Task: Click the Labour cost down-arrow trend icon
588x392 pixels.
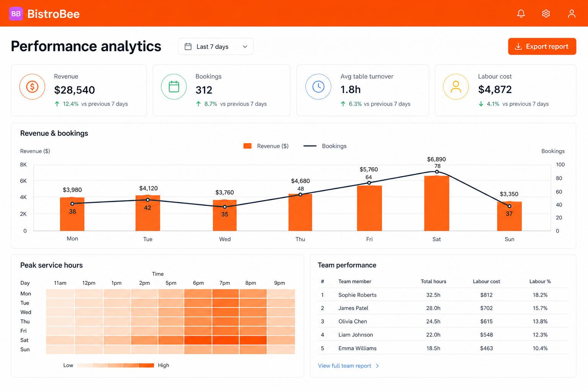Action: 481,104
